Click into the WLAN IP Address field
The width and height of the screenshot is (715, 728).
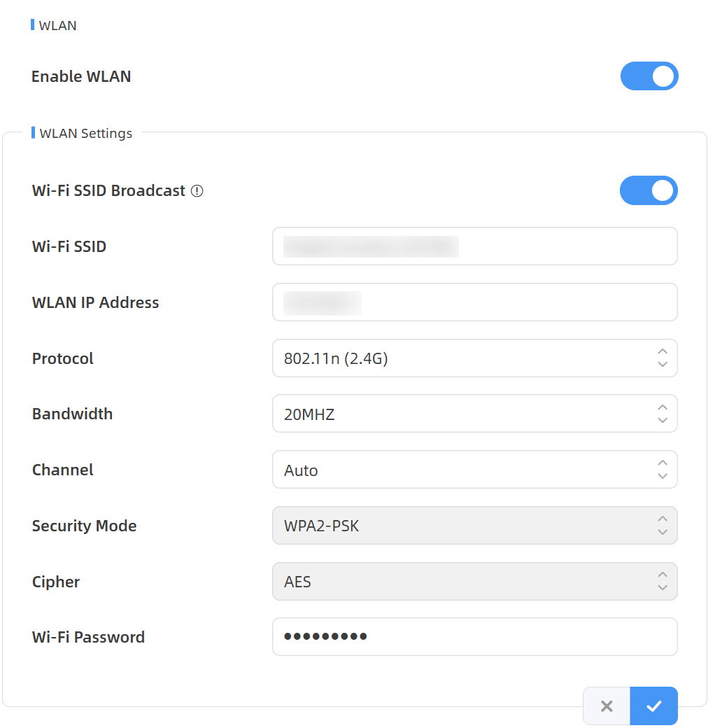coord(474,302)
